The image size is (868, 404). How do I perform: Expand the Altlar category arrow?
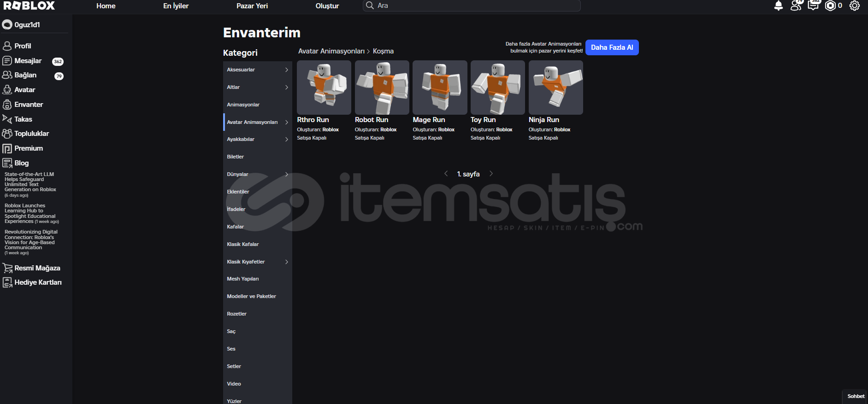pyautogui.click(x=286, y=88)
